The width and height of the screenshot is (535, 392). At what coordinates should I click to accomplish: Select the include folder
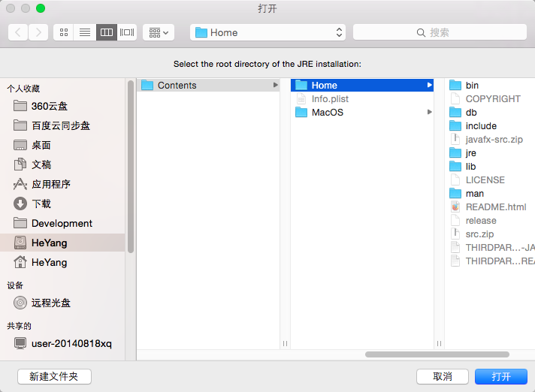pos(490,125)
